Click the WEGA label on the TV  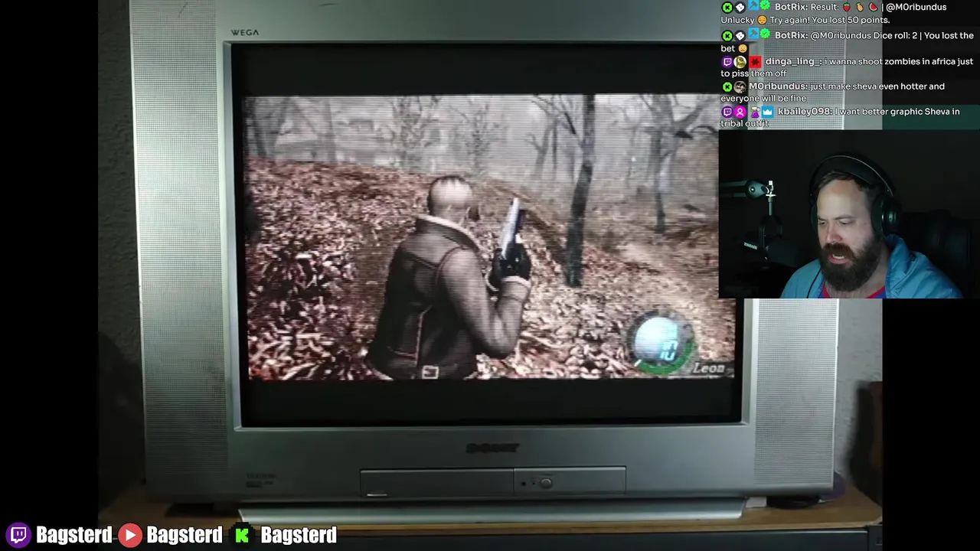point(245,32)
